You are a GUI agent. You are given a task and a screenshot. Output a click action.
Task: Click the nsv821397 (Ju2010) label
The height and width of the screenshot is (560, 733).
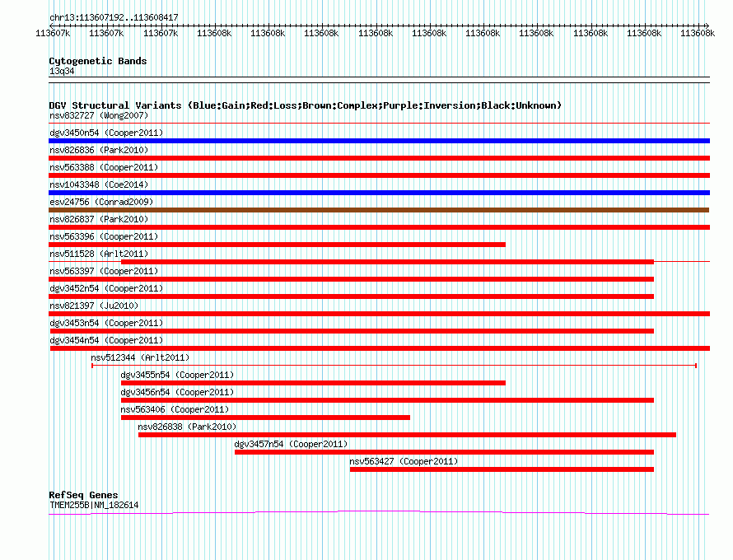coord(94,306)
